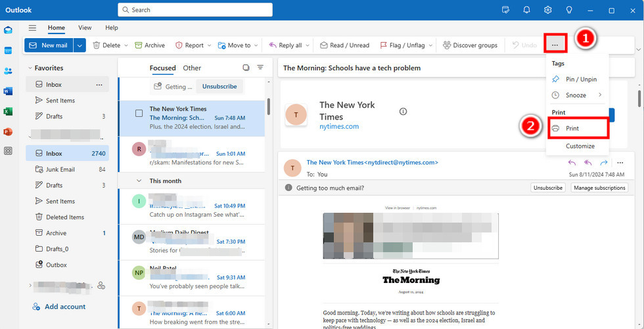
Task: Open Settings gear icon in title bar
Action: [x=547, y=10]
